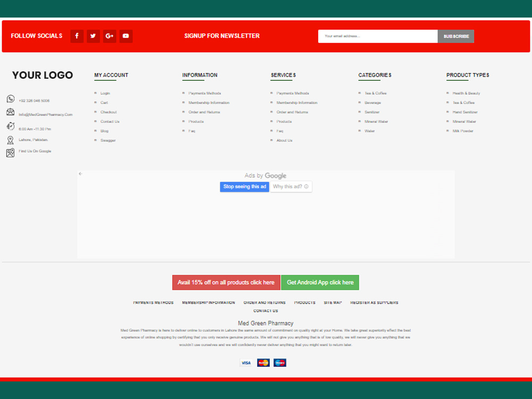Image resolution: width=532 pixels, height=399 pixels.
Task: Open Membership Information under Services
Action: [297, 103]
